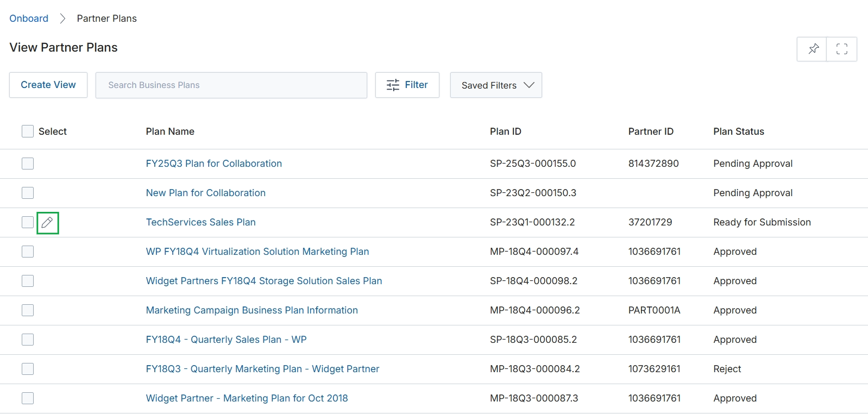This screenshot has height=414, width=868.
Task: Click Partner Plans breadcrumb text
Action: click(x=107, y=18)
